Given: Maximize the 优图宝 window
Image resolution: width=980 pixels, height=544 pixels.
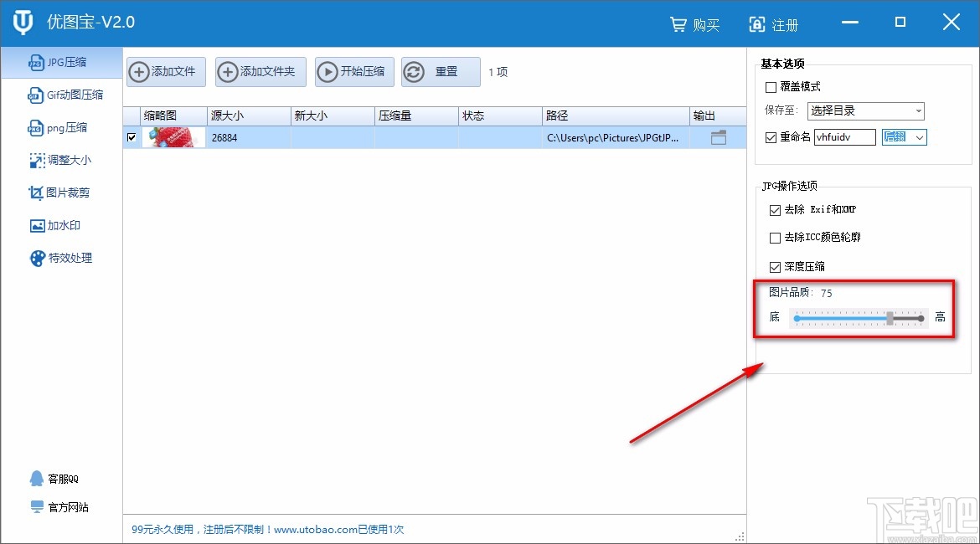Looking at the screenshot, I should click(900, 23).
